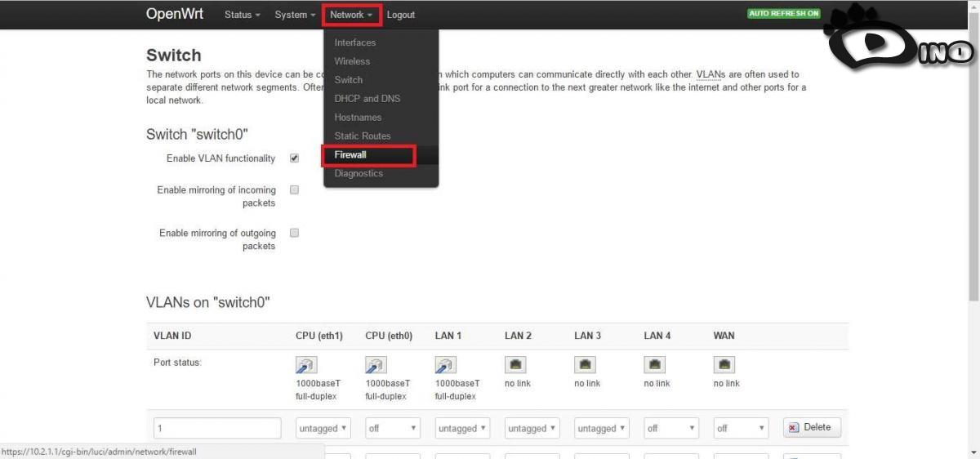The image size is (980, 459).
Task: Click the 'Switch "switch0"' section heading
Action: [x=197, y=135]
